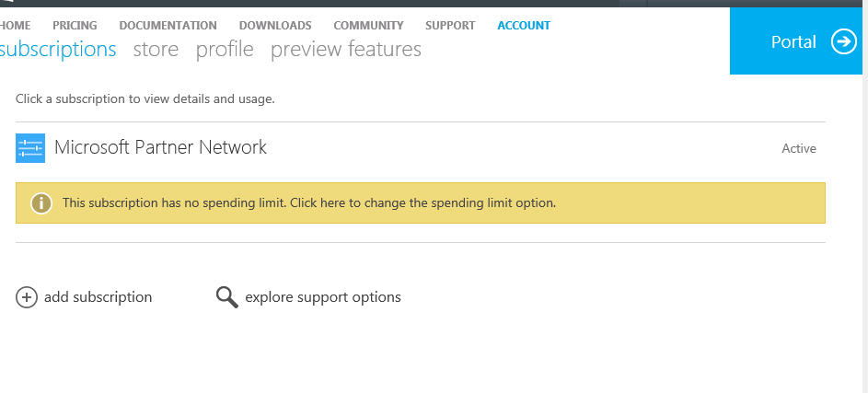Click the spending limit warning message

(309, 202)
